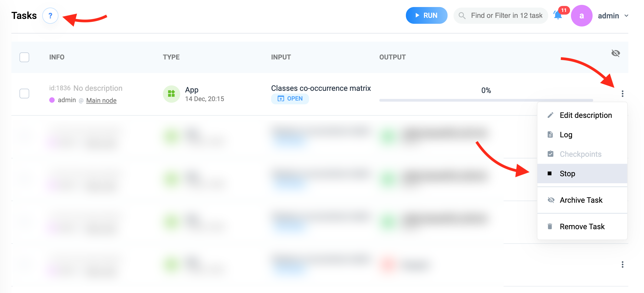Open the three-dot menu on the bottom row

coord(623,264)
